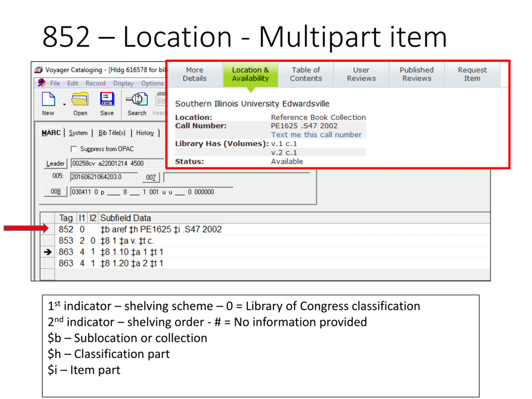532x399 pixels.
Task: Click the Tag column header
Action: (x=66, y=218)
